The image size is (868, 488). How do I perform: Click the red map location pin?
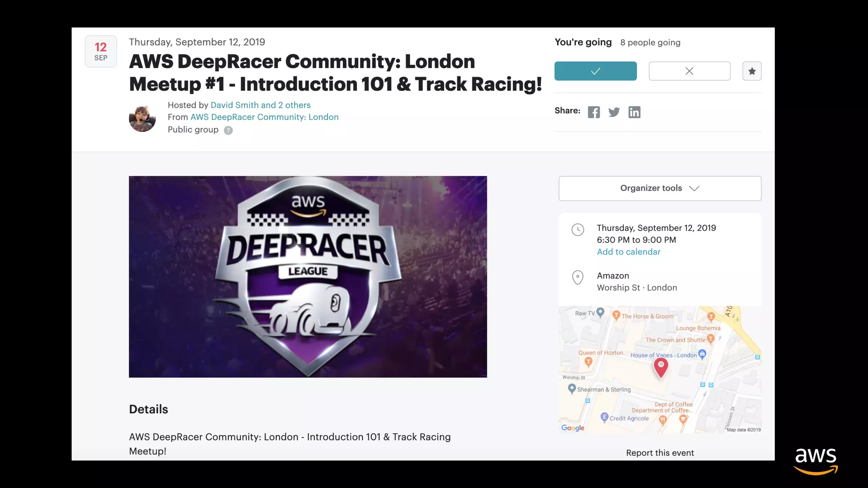tap(660, 367)
